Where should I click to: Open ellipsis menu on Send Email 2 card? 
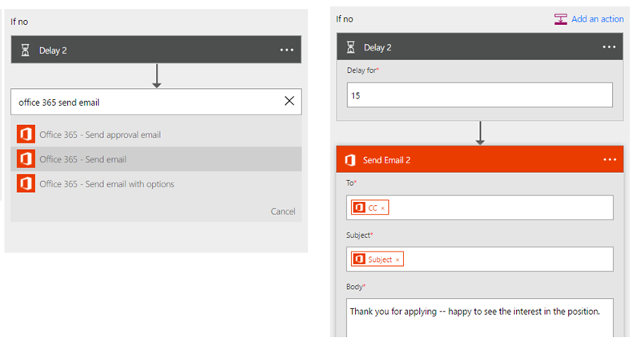(x=610, y=159)
